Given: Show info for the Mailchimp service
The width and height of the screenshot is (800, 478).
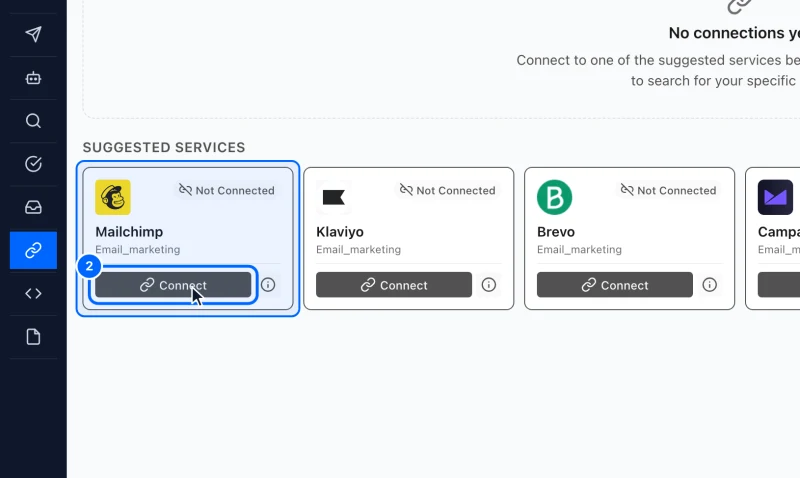Looking at the screenshot, I should point(268,285).
